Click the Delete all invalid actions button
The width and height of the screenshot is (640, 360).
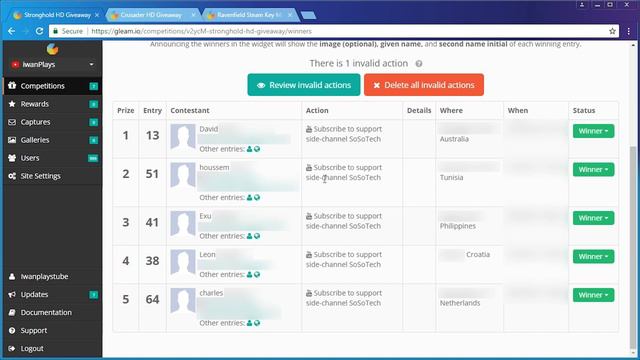[x=424, y=85]
